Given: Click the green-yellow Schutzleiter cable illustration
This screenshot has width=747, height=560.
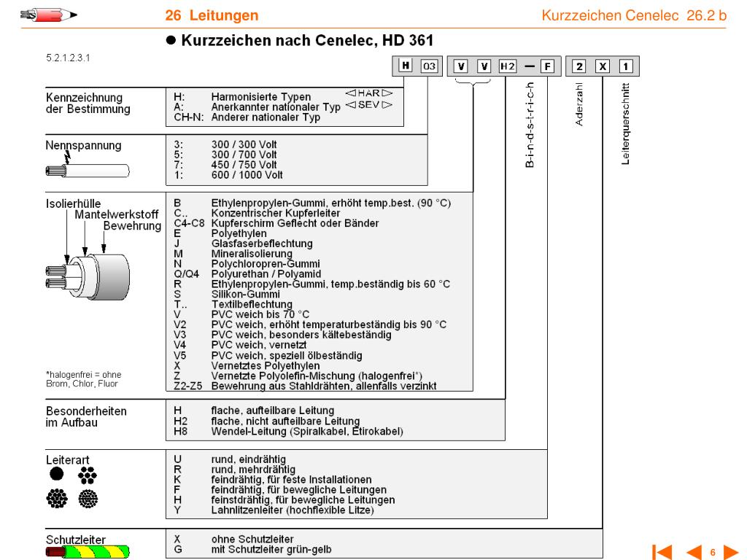Looking at the screenshot, I should pyautogui.click(x=88, y=552).
